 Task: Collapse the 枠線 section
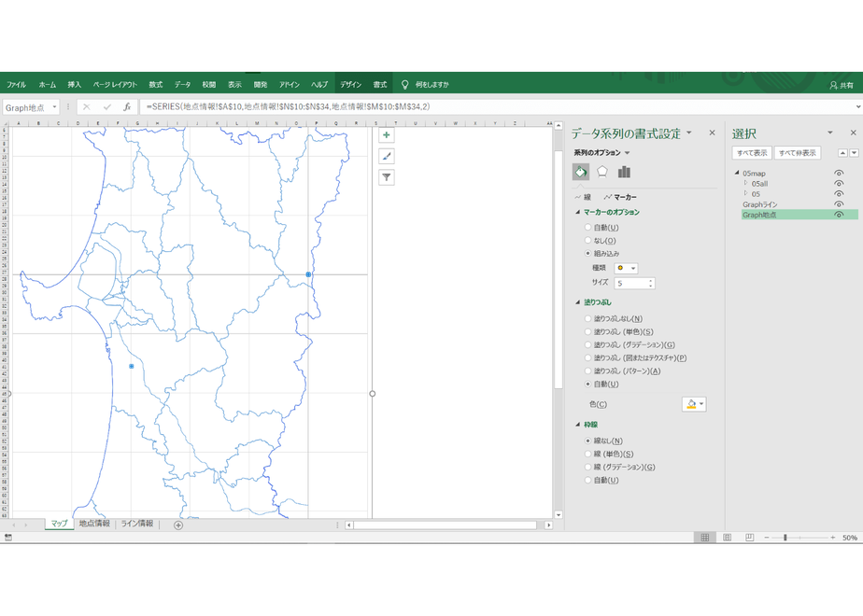point(577,425)
